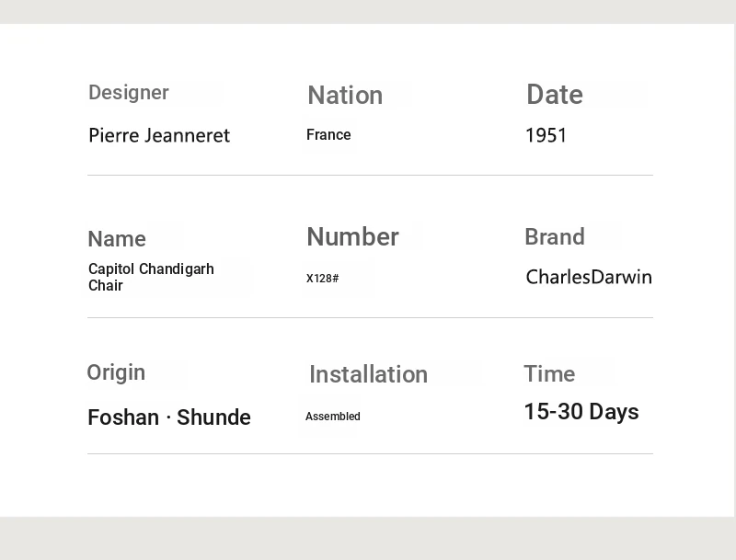Select the Assembled installation value
The image size is (736, 560).
[333, 417]
